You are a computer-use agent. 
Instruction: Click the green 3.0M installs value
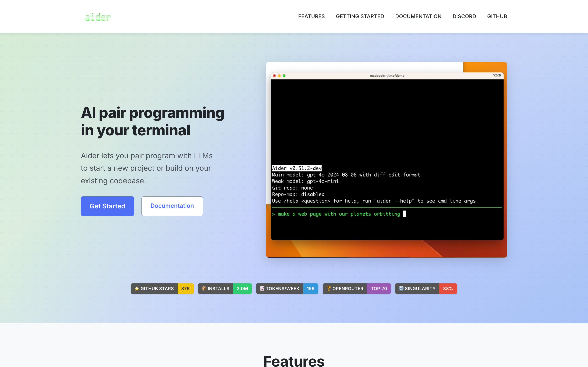click(x=242, y=289)
